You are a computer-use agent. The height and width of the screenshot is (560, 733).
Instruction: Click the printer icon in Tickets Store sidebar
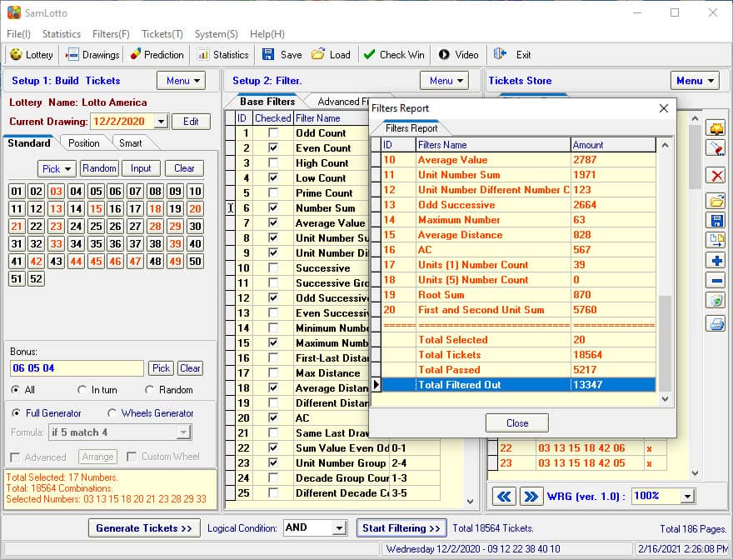click(716, 323)
